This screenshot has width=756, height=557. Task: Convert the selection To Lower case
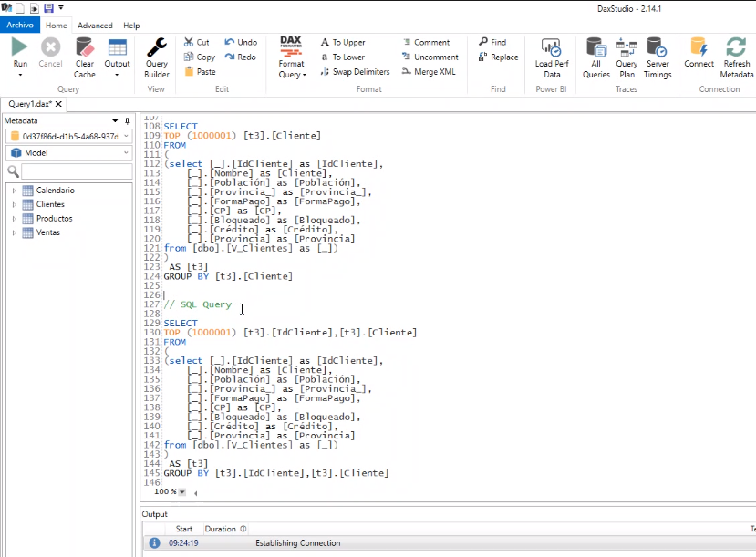[x=343, y=57]
